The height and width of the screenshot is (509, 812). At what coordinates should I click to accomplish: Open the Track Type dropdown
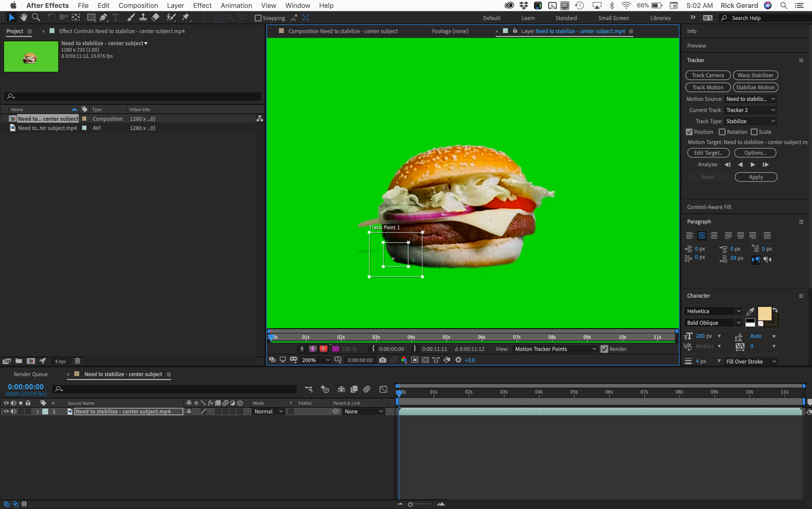click(x=751, y=121)
